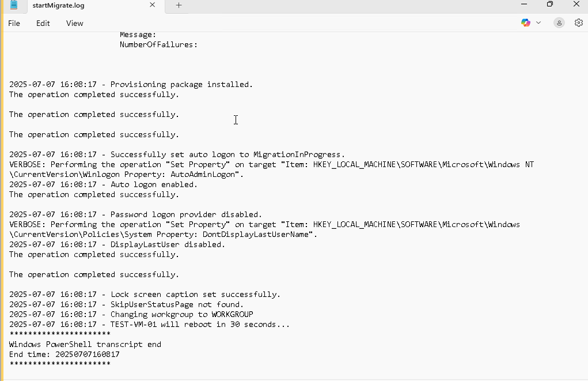Open Copilot in Notepad
Image resolution: width=588 pixels, height=381 pixels.
tap(525, 22)
